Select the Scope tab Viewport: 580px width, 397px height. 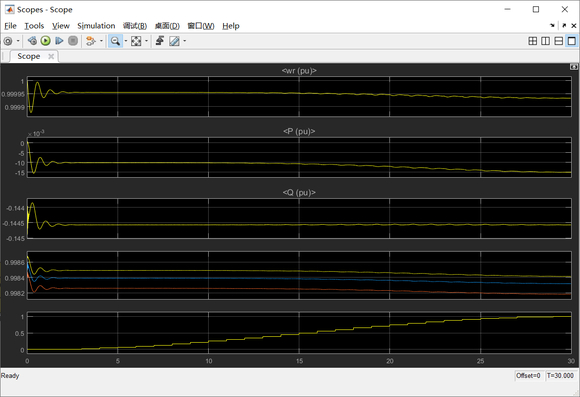point(28,56)
